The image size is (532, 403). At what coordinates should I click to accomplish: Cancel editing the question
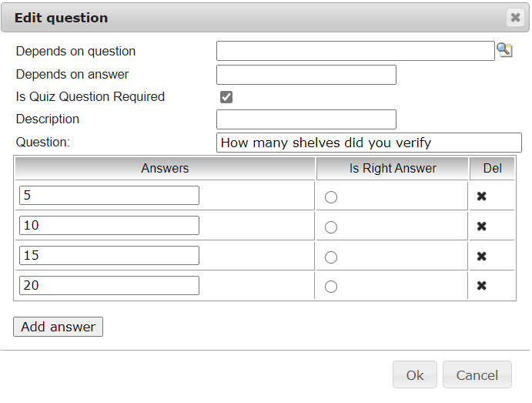click(x=477, y=375)
